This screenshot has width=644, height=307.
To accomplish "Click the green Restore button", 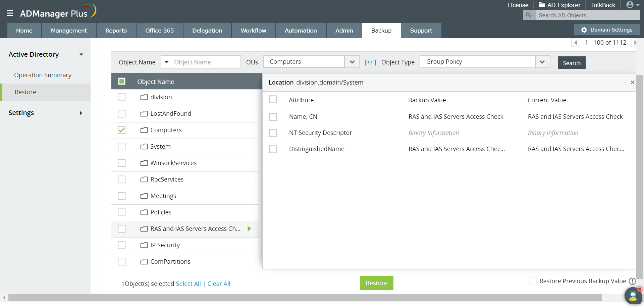I will 376,283.
